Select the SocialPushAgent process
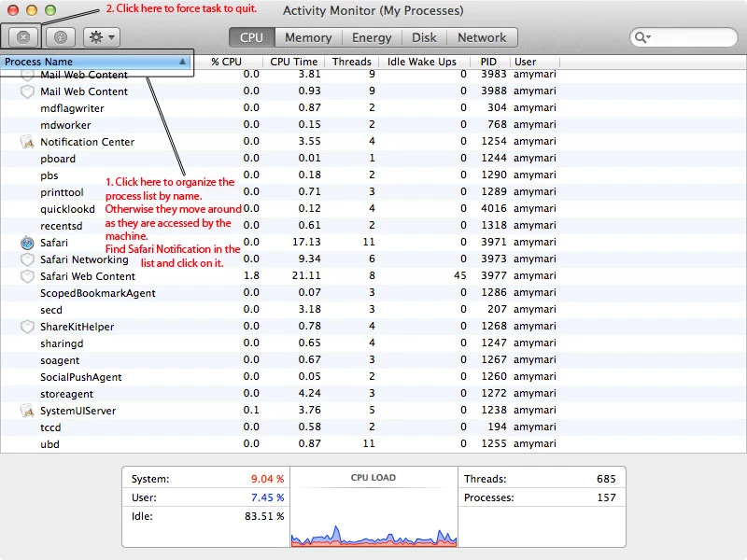The height and width of the screenshot is (560, 747). tap(373, 377)
